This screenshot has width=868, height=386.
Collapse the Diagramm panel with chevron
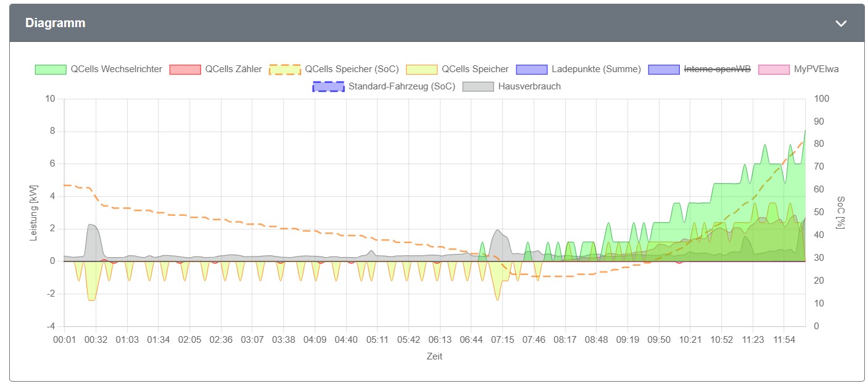coord(841,23)
